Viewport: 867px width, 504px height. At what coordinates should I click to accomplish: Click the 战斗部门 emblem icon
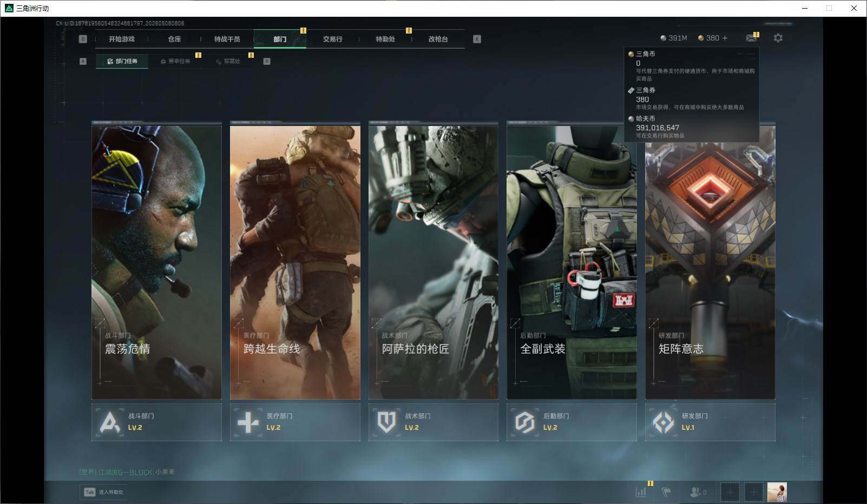click(110, 422)
